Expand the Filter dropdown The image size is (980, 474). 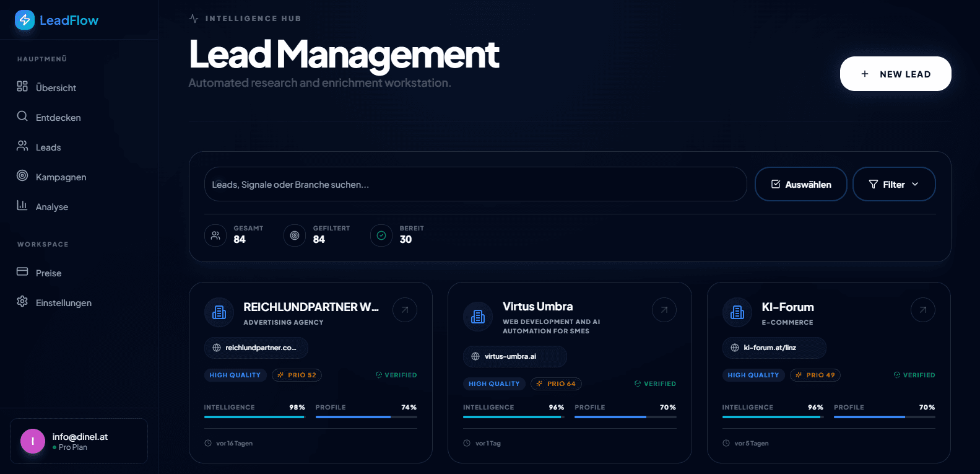pos(894,184)
